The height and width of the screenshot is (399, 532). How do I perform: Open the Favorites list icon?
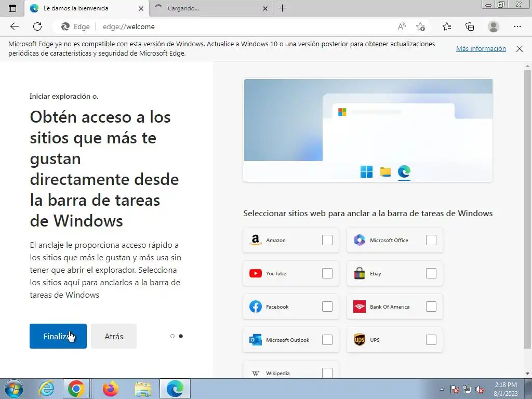tap(447, 26)
